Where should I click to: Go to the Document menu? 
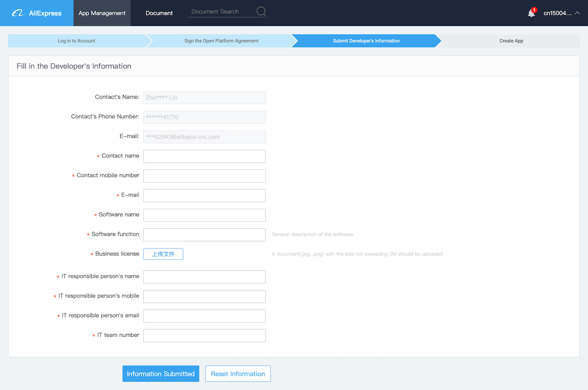pos(159,13)
